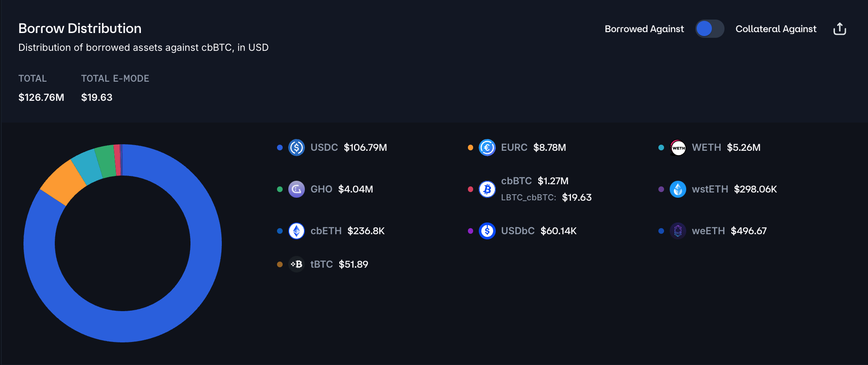Click the WETH token icon

click(678, 148)
